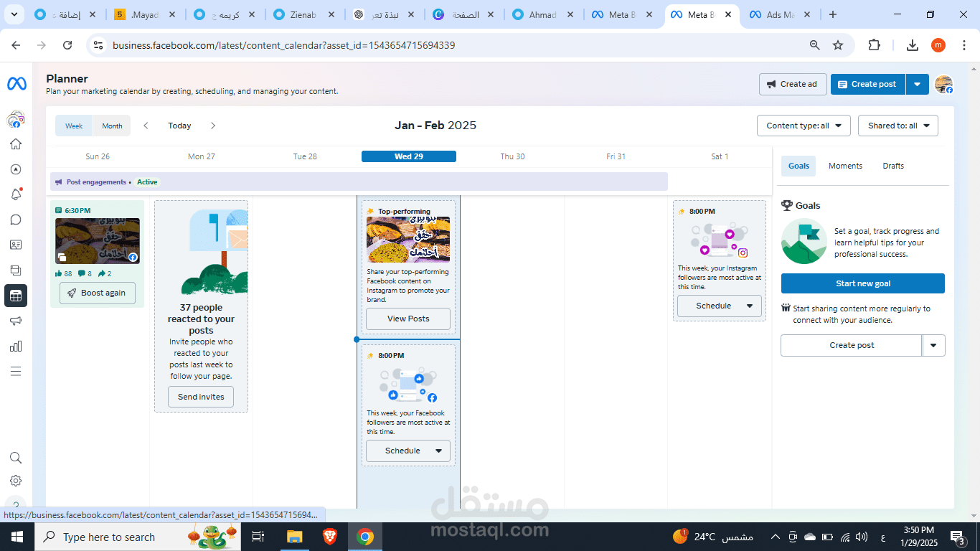The height and width of the screenshot is (551, 980).
Task: Open Insights bar chart icon in sidebar
Action: pos(16,347)
